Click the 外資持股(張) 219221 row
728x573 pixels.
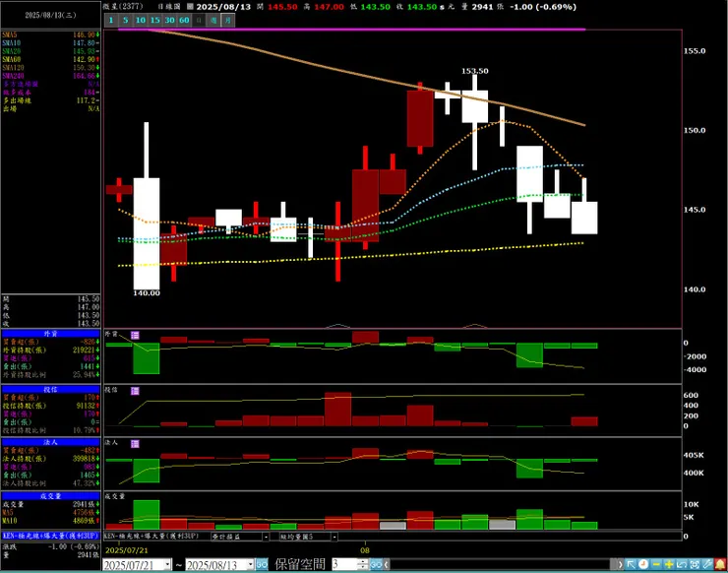click(x=50, y=350)
